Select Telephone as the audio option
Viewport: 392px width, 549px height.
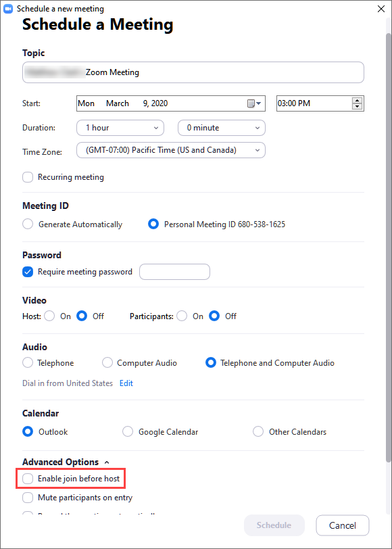coord(27,362)
